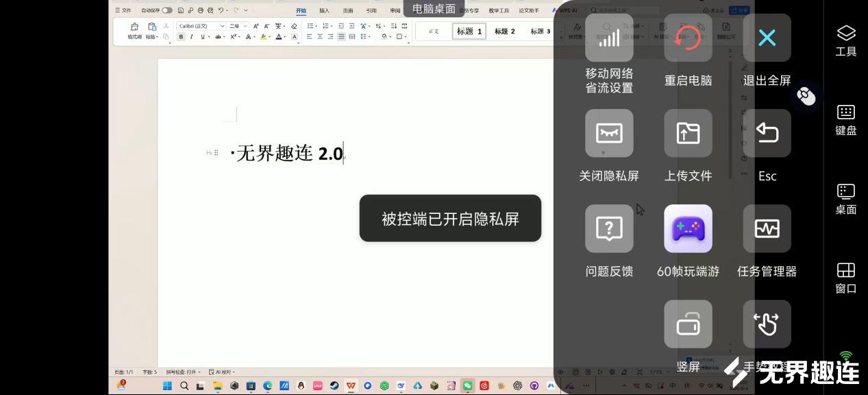Toggle strikethrough text formatting
This screenshot has width=868, height=395.
point(218,36)
